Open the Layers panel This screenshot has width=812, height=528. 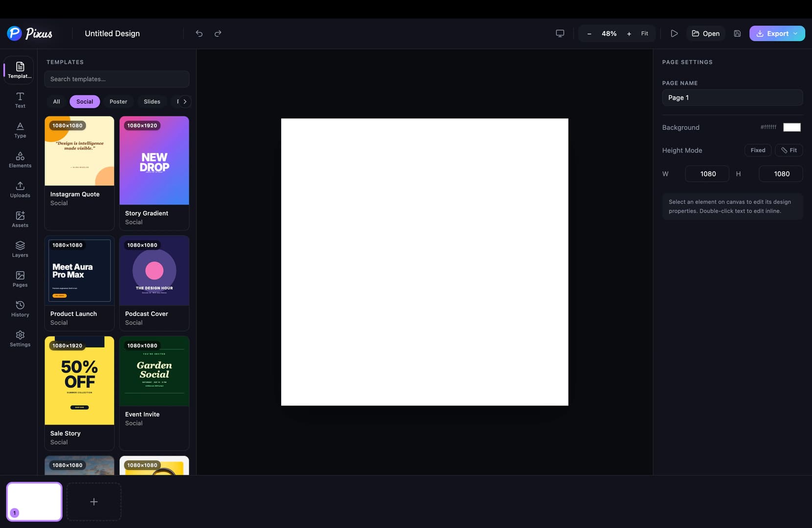coord(20,249)
